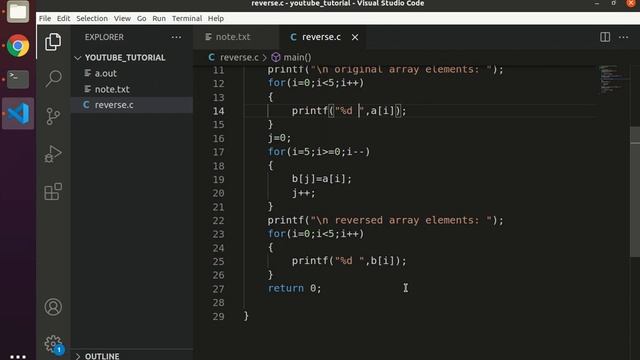The height and width of the screenshot is (360, 640).
Task: Click line number 22 in gutter
Action: point(218,220)
